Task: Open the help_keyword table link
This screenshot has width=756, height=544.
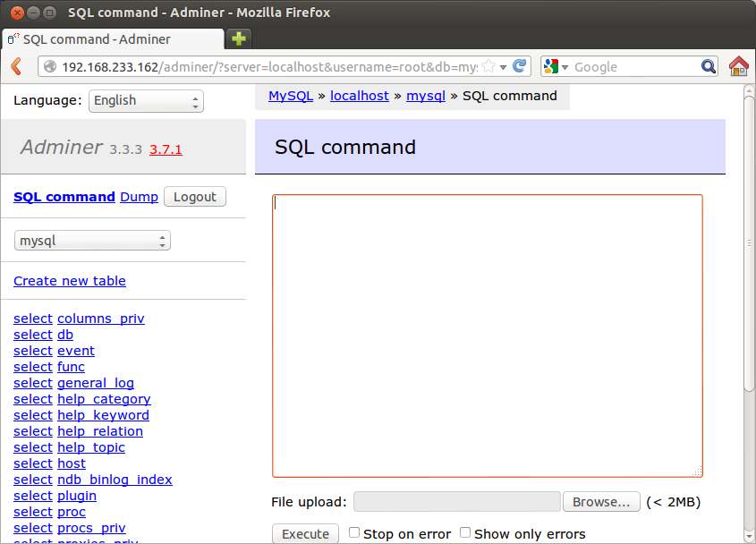Action: point(103,415)
